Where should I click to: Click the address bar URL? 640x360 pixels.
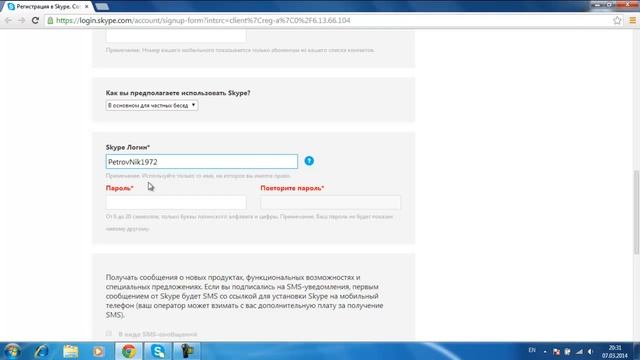click(203, 20)
